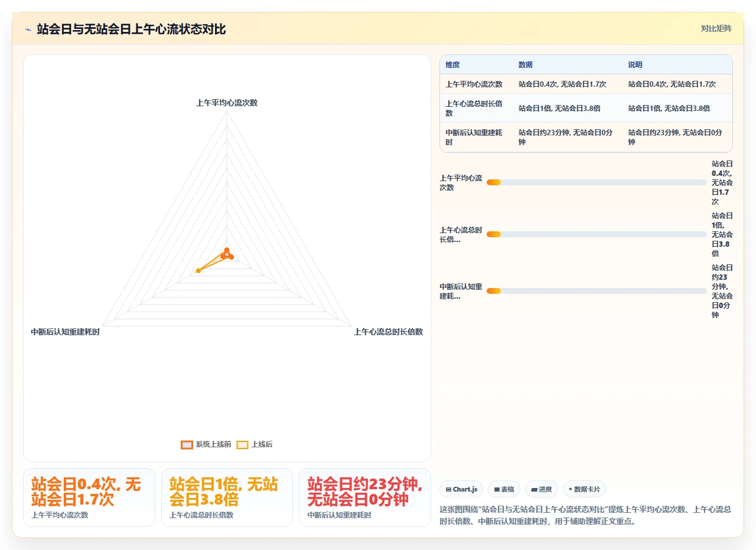Select the 表格 tag
Screen dimensions: 756x550
point(504,489)
